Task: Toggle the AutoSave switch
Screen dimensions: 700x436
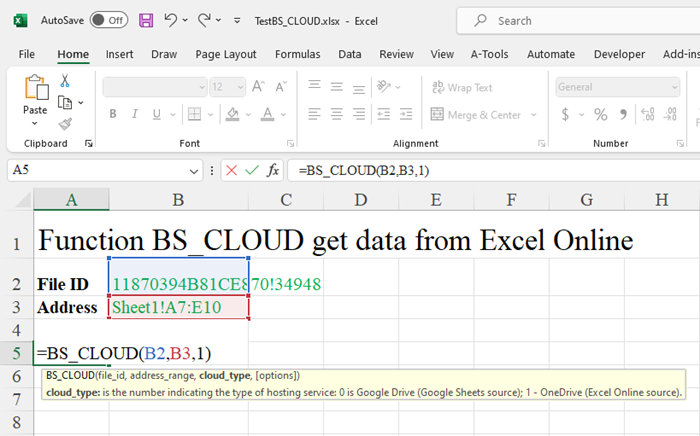Action: 109,21
